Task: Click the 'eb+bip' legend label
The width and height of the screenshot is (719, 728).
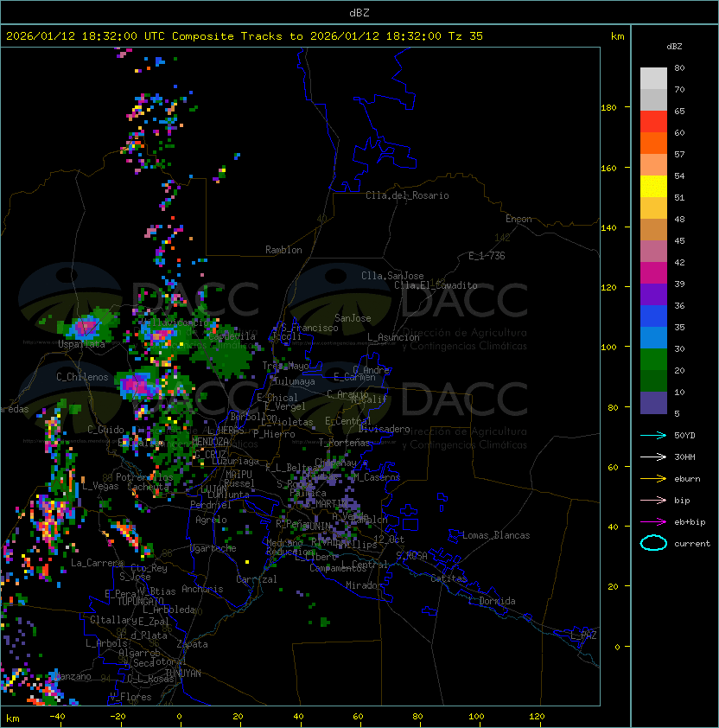Action: [x=690, y=522]
